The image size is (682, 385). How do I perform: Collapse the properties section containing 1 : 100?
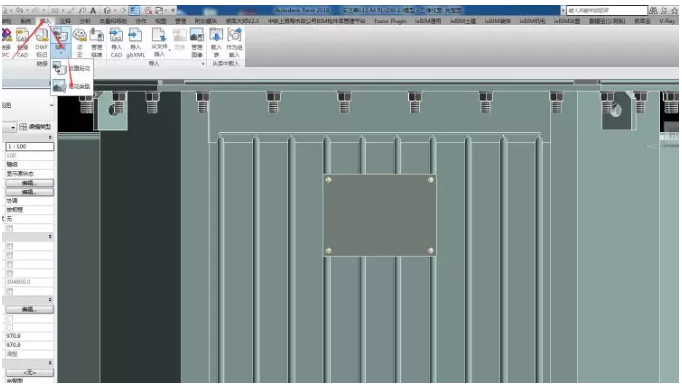(x=50, y=137)
